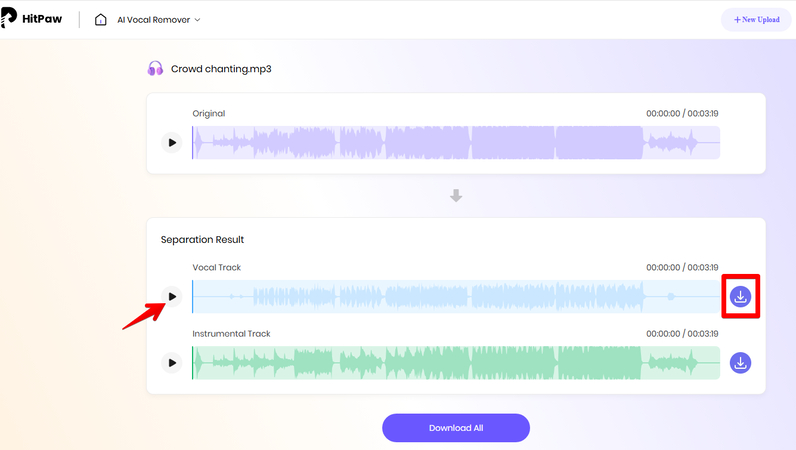Play the Instrumental Track
796x450 pixels.
[x=172, y=363]
